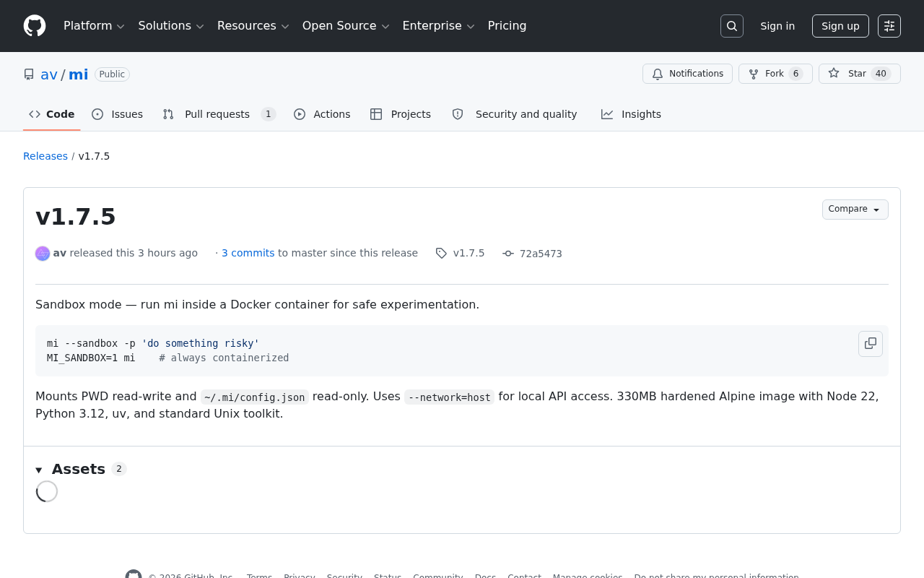Click the --network=host inline code
This screenshot has height=578, width=924.
click(x=450, y=397)
